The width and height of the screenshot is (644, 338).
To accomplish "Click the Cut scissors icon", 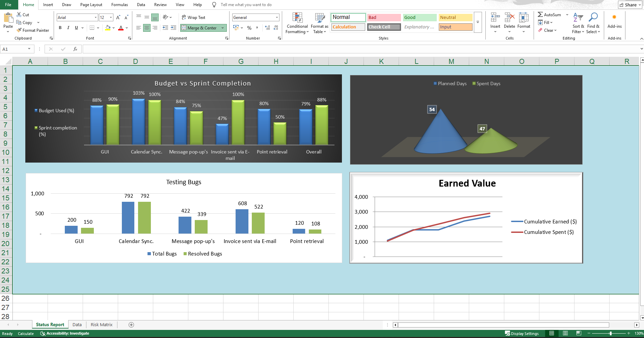I will tap(19, 15).
